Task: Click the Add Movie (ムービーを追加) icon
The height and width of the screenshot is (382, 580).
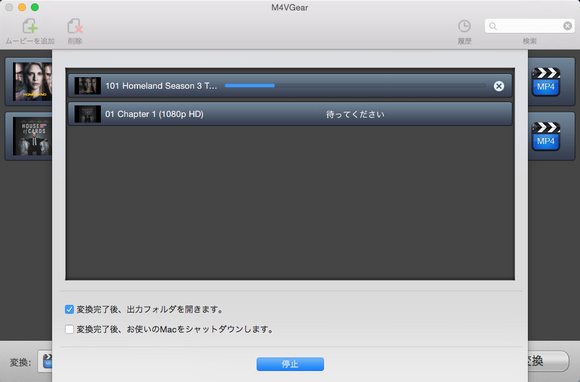Action: pos(30,26)
